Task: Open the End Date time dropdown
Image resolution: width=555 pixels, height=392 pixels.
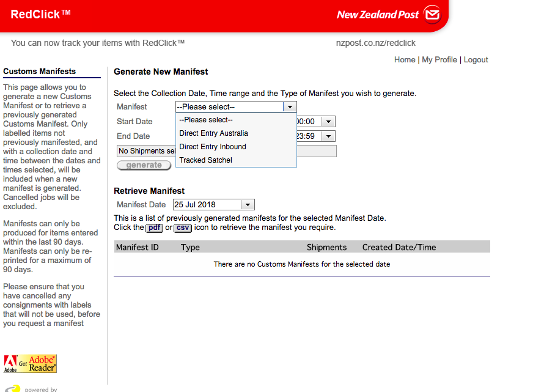Action: [x=328, y=136]
